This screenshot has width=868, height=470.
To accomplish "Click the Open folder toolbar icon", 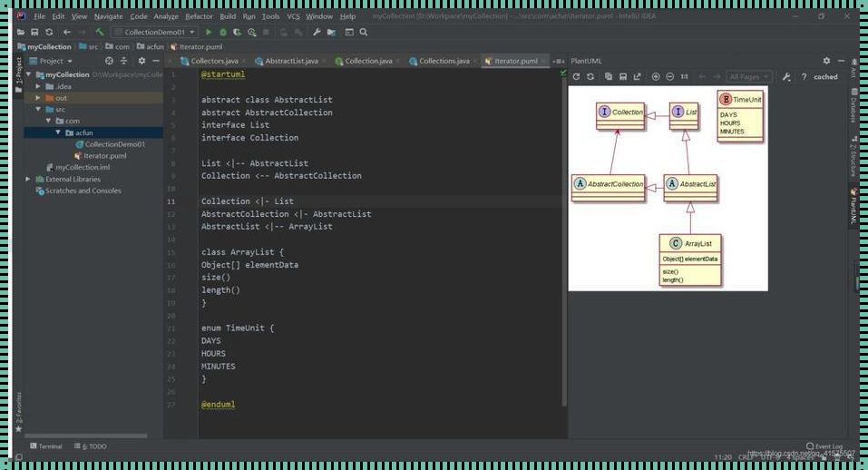I will tap(21, 32).
